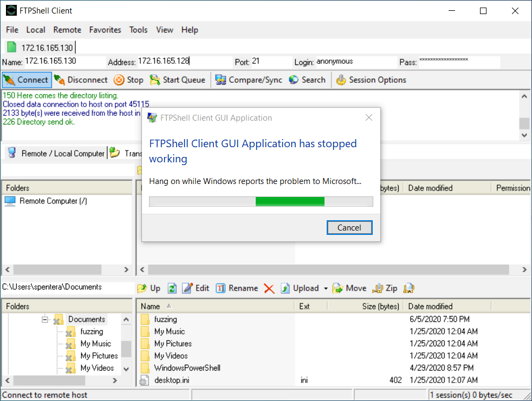Cancel the Windows problem report
Image resolution: width=532 pixels, height=401 pixels.
[349, 227]
